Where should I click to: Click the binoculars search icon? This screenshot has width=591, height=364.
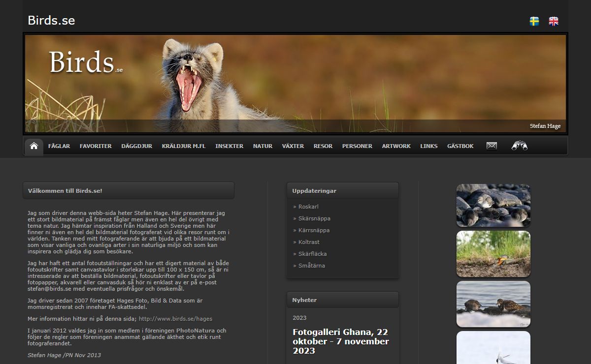click(x=519, y=146)
